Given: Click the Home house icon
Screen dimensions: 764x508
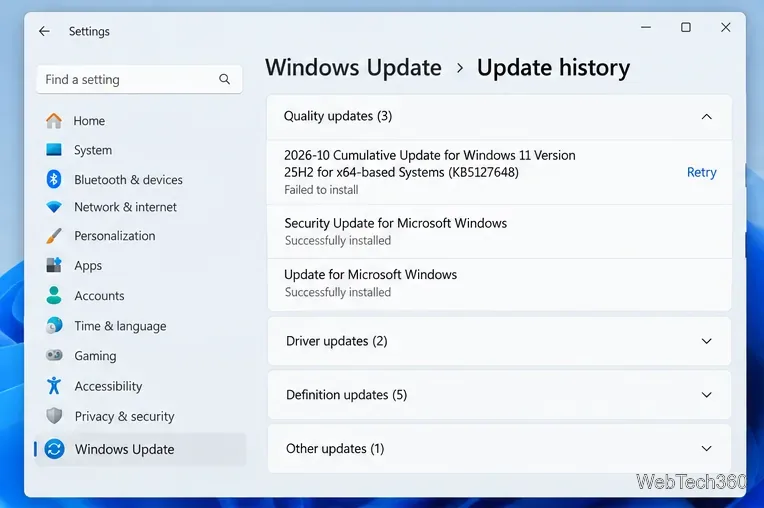Looking at the screenshot, I should coord(54,120).
